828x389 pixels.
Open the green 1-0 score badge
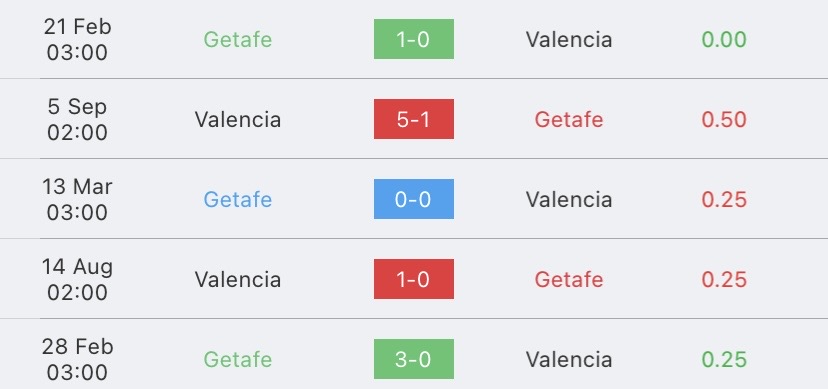[x=413, y=39]
